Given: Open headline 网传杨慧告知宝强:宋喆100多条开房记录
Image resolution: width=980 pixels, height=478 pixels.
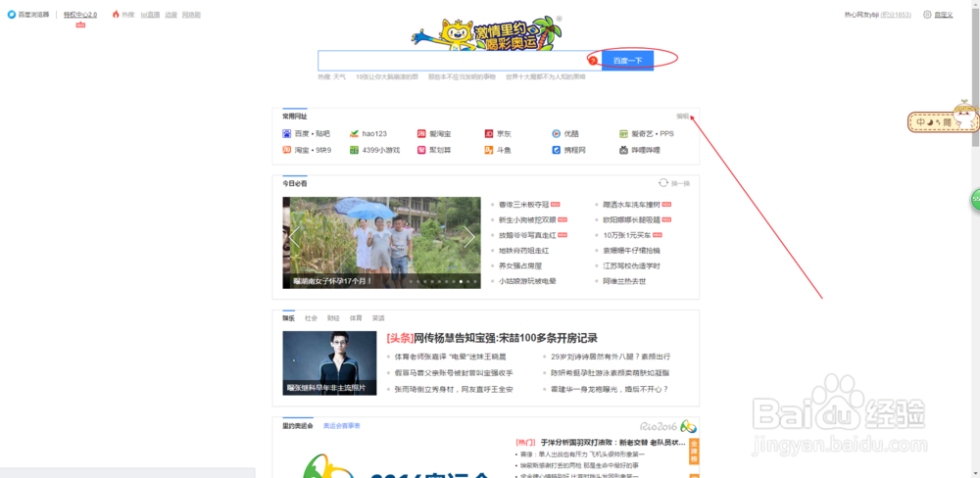Looking at the screenshot, I should tap(492, 338).
